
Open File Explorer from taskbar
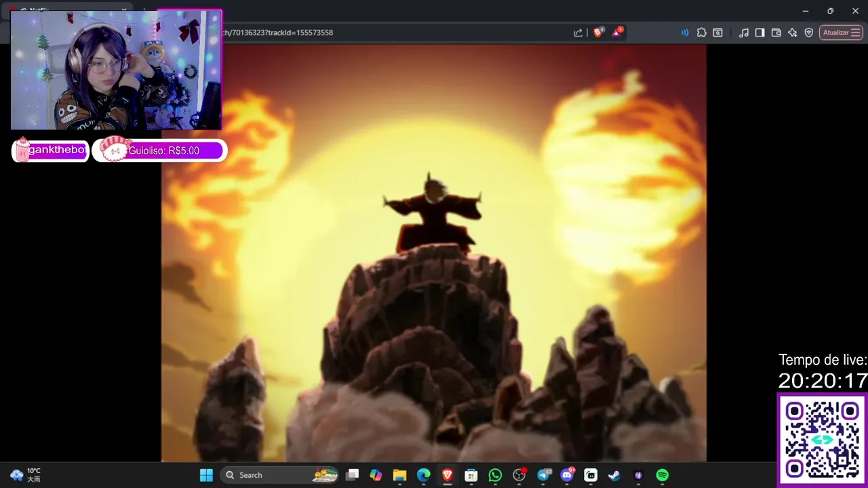pyautogui.click(x=399, y=475)
